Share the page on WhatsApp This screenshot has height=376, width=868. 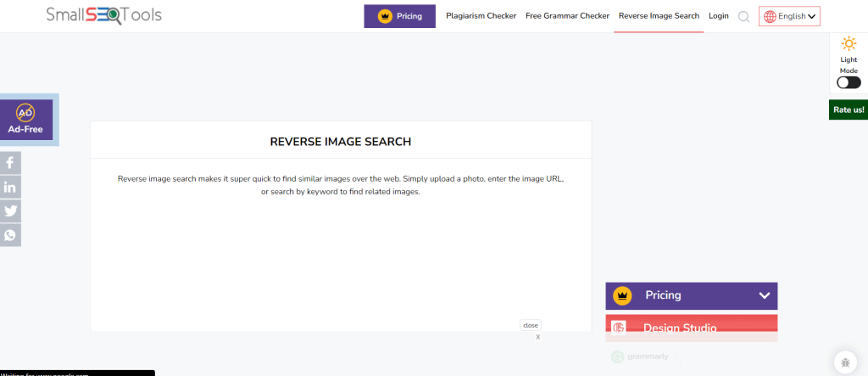[x=10, y=236]
